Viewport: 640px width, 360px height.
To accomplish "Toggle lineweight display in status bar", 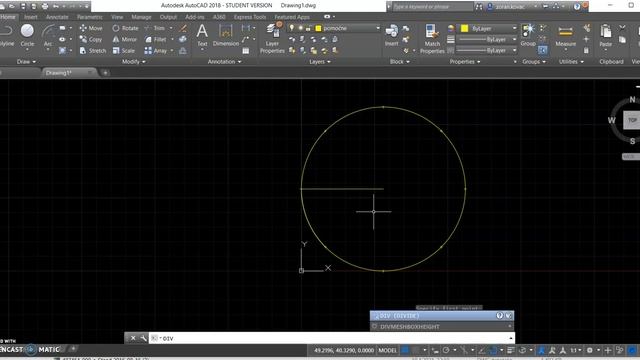I will coord(511,350).
